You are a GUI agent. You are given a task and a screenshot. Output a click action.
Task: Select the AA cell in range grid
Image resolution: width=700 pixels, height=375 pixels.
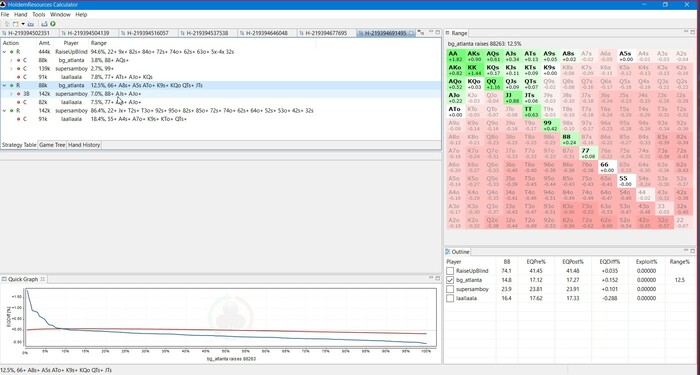(455, 56)
